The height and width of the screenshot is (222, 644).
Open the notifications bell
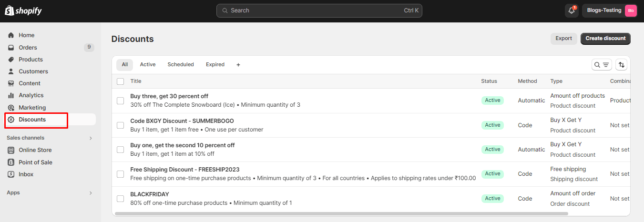coord(572,10)
